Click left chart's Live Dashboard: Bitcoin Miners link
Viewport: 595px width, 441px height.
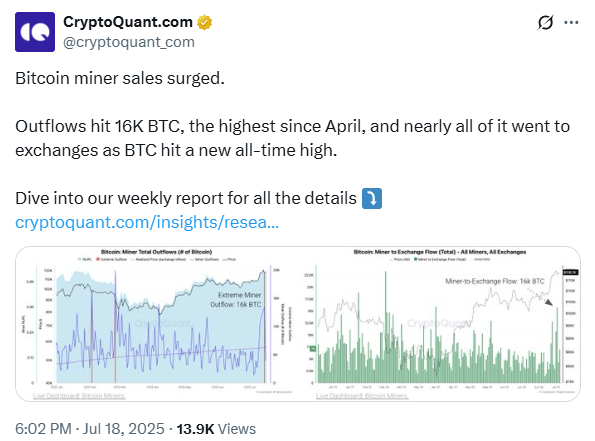(x=79, y=396)
